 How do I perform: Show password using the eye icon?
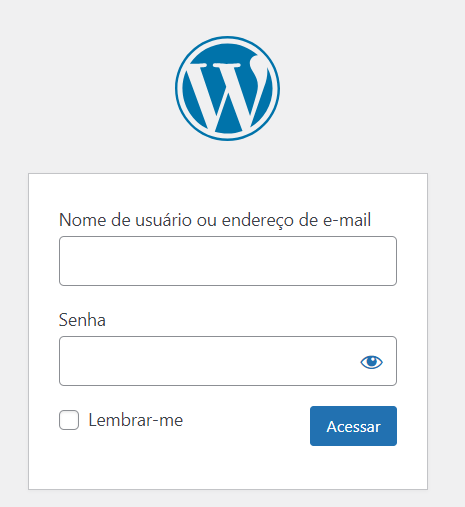[x=371, y=362]
